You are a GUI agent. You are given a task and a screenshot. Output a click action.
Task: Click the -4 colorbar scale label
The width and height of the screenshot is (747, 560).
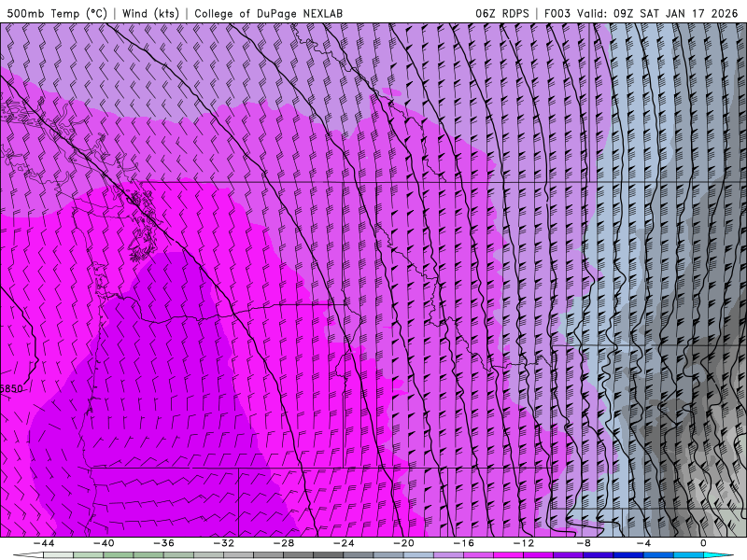tap(643, 543)
